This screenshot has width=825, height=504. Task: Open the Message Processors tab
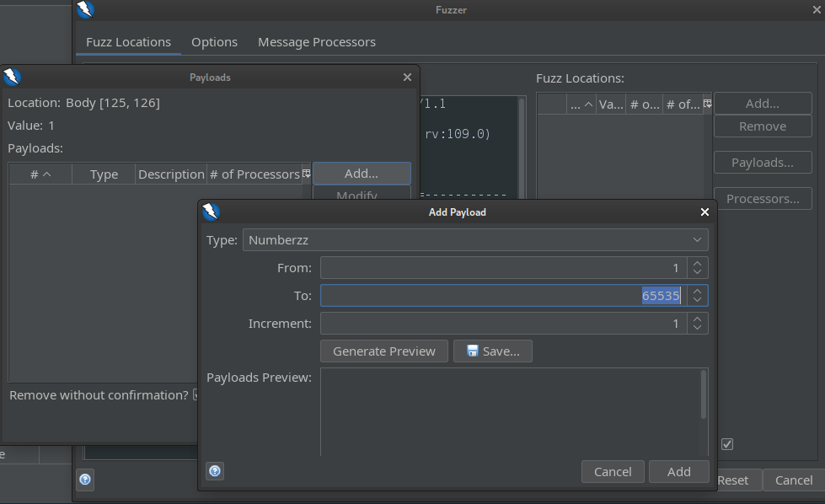point(317,41)
